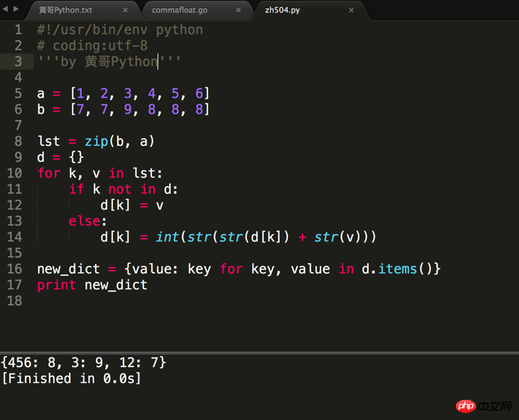
Task: Click the right tab navigation arrow
Action: click(x=15, y=9)
